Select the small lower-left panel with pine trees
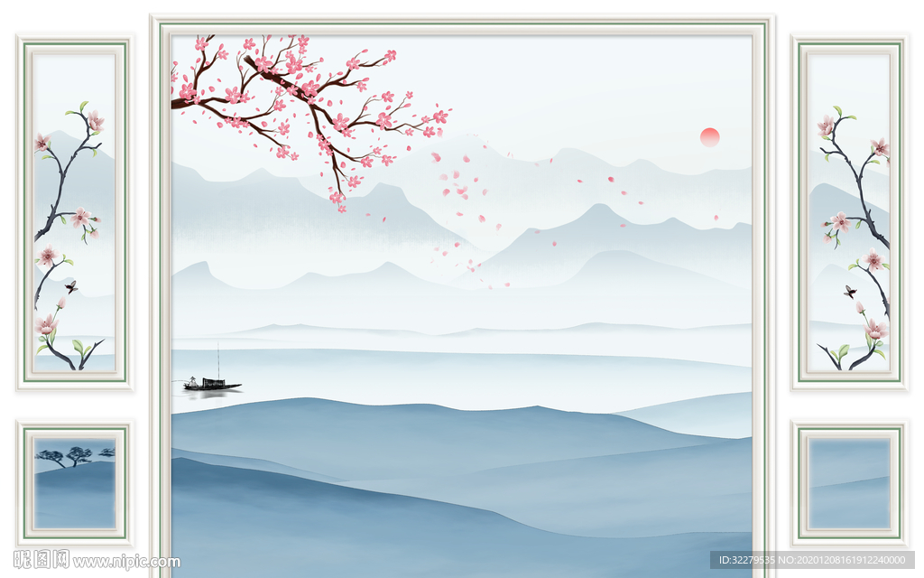 (x=74, y=483)
